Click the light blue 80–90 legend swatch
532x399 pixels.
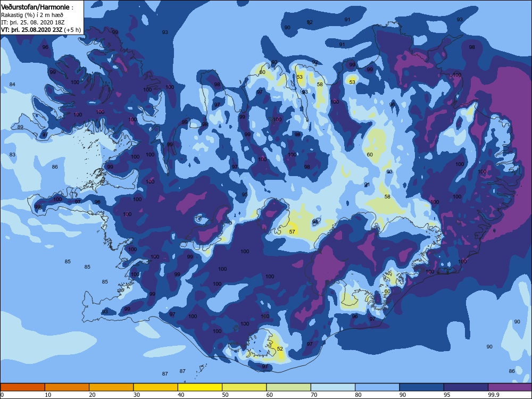point(377,387)
